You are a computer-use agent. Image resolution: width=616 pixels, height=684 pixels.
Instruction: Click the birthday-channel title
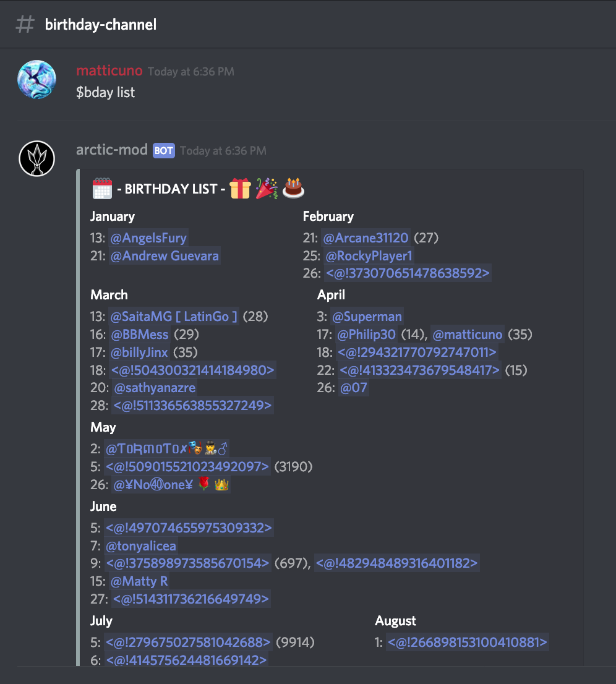(x=101, y=25)
